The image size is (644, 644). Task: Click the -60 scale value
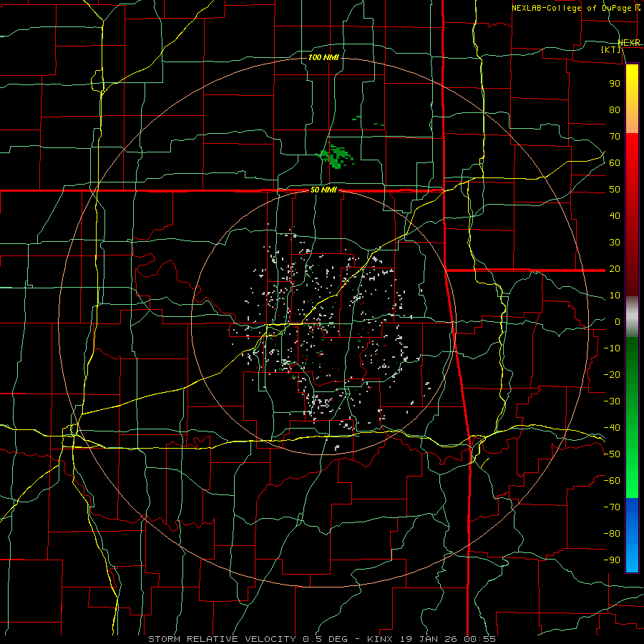(612, 481)
